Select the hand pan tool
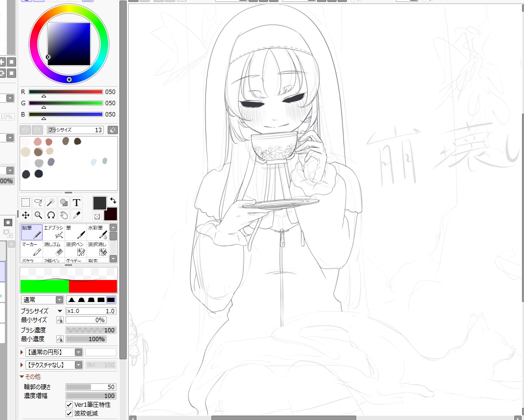Screen dimensions: 524x420 64,215
